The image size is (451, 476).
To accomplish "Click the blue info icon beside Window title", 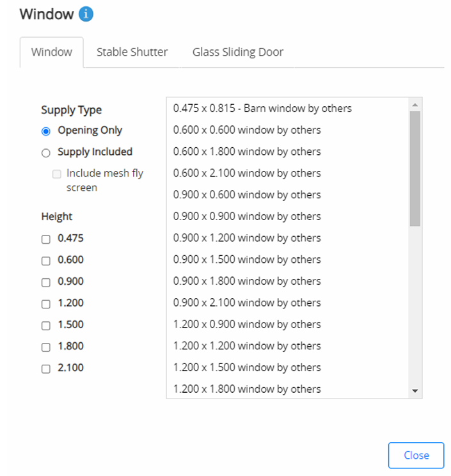I will pyautogui.click(x=86, y=14).
